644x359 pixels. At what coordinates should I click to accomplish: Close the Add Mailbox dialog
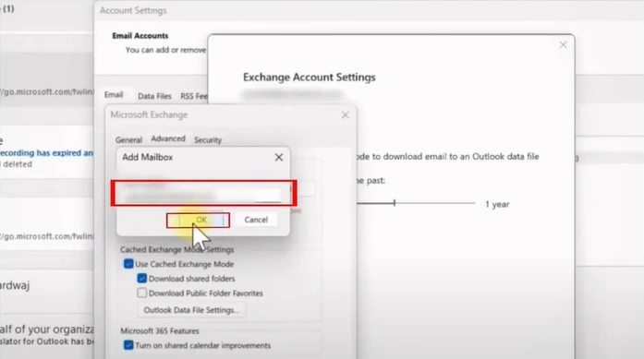(279, 157)
